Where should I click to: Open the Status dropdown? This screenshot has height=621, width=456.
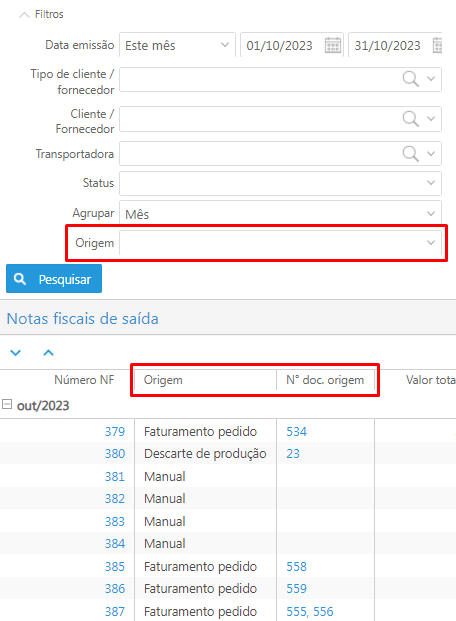280,183
